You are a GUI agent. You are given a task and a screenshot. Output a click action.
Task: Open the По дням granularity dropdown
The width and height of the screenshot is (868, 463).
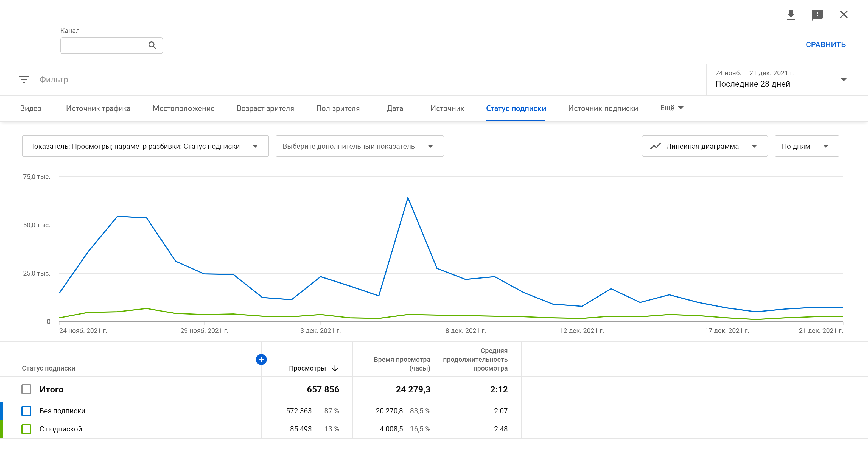(x=807, y=146)
